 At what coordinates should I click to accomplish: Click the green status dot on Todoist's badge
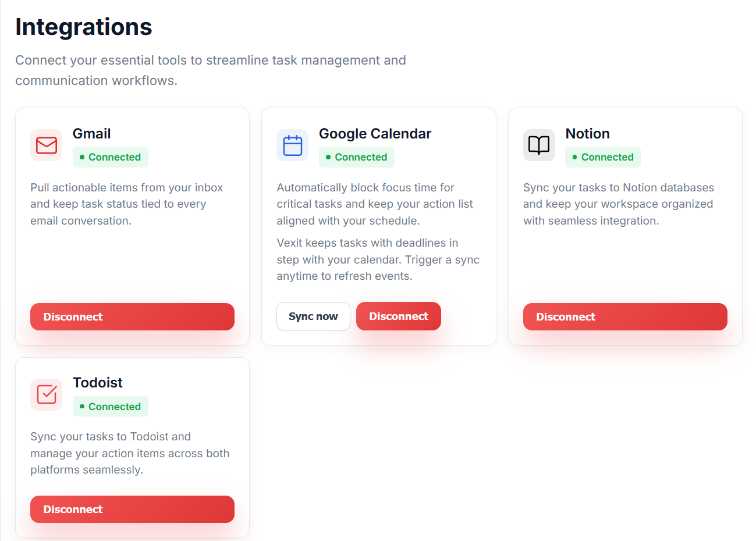[81, 406]
